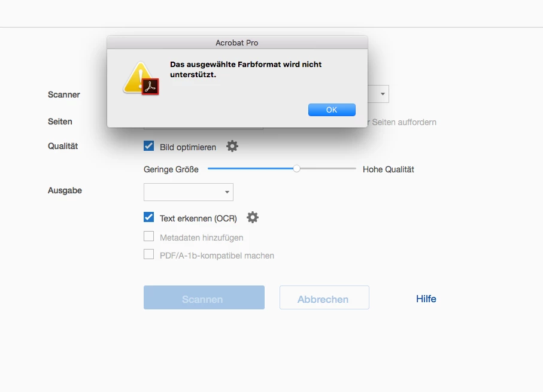Check PDF/A-1b-kompatibel machen option
The image size is (543, 392).
coord(149,254)
